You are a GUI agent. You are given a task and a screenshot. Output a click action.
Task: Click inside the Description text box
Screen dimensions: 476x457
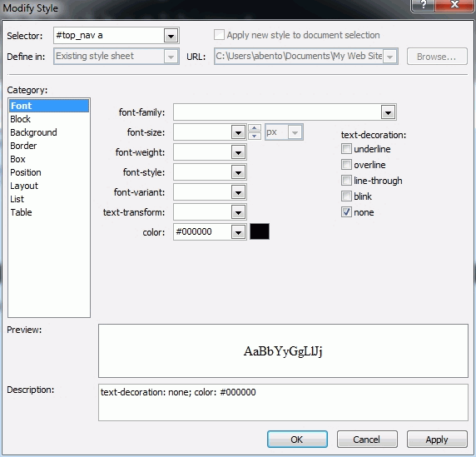click(x=283, y=402)
